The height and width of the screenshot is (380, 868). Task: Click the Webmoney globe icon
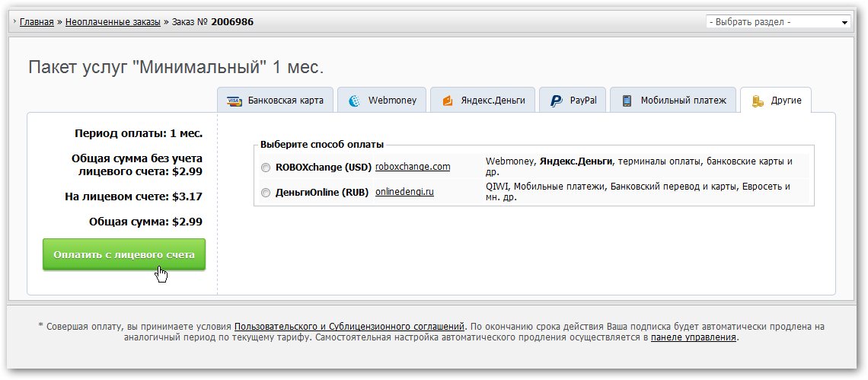point(354,101)
